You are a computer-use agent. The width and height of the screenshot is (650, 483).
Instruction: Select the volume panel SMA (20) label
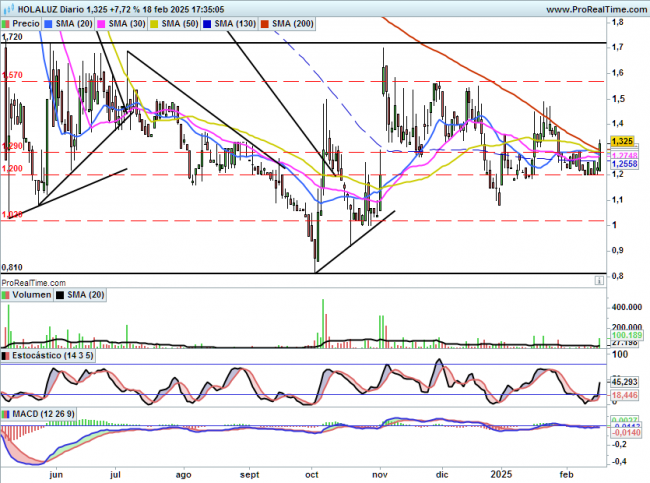coord(85,294)
